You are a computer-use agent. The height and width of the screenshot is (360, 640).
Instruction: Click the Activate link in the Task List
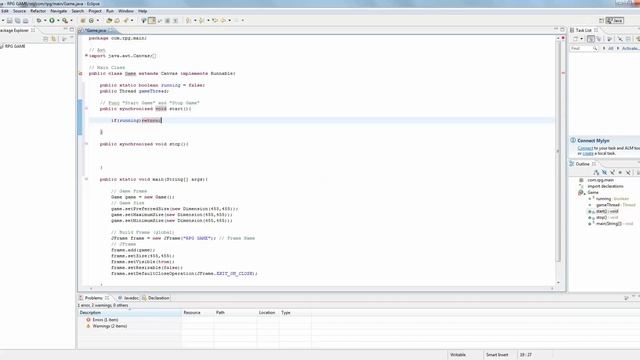pyautogui.click(x=631, y=48)
